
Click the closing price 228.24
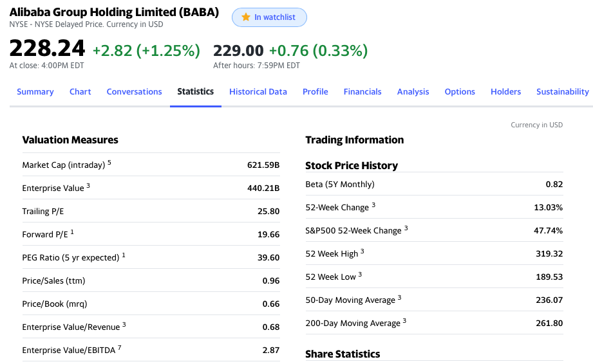pyautogui.click(x=47, y=48)
